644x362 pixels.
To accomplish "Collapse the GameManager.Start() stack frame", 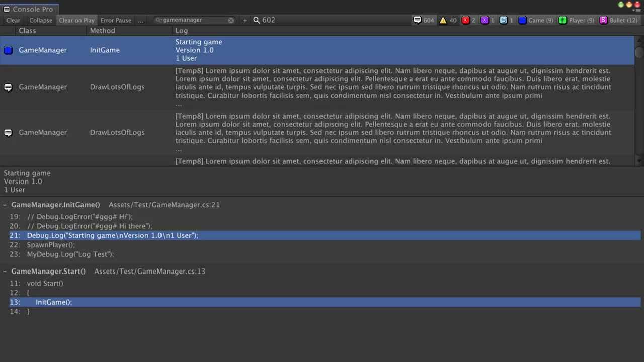I will [5, 271].
